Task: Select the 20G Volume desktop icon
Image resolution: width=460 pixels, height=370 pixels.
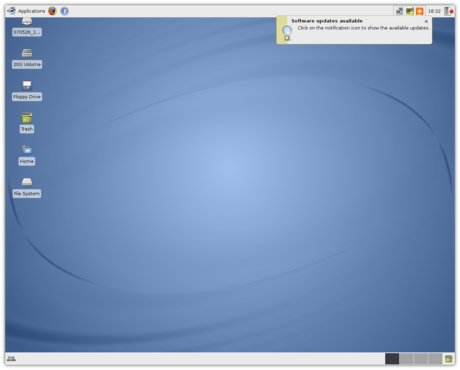Action: (x=27, y=58)
